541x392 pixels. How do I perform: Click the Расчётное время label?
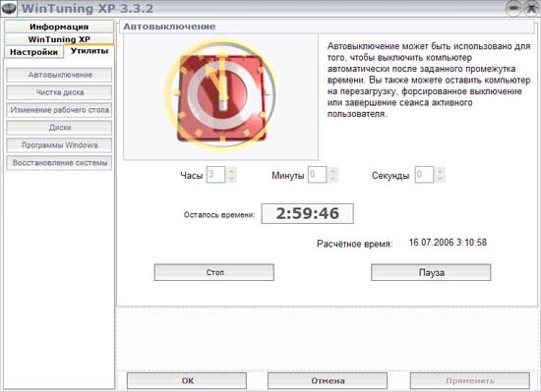coord(355,244)
